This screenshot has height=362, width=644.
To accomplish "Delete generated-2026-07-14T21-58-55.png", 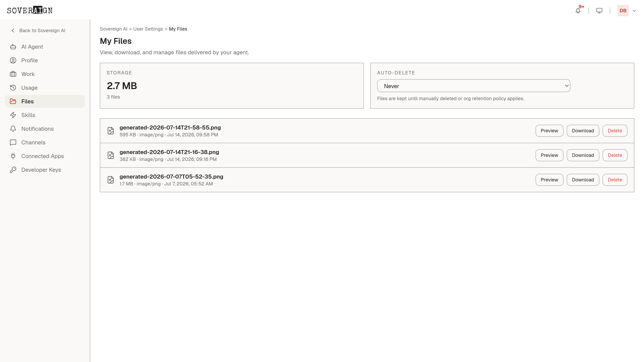I will click(x=615, y=131).
